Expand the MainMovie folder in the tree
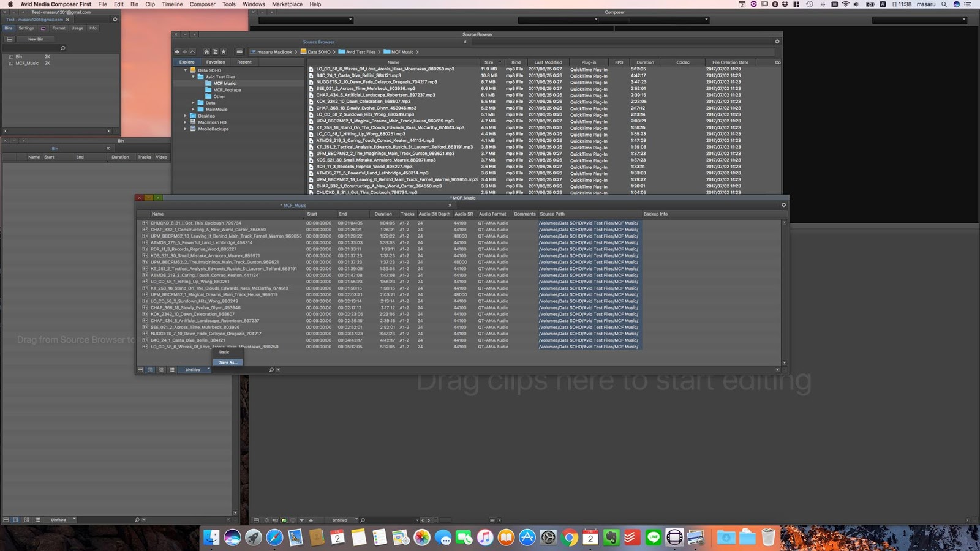Screen dimensions: 980x551 (x=193, y=110)
